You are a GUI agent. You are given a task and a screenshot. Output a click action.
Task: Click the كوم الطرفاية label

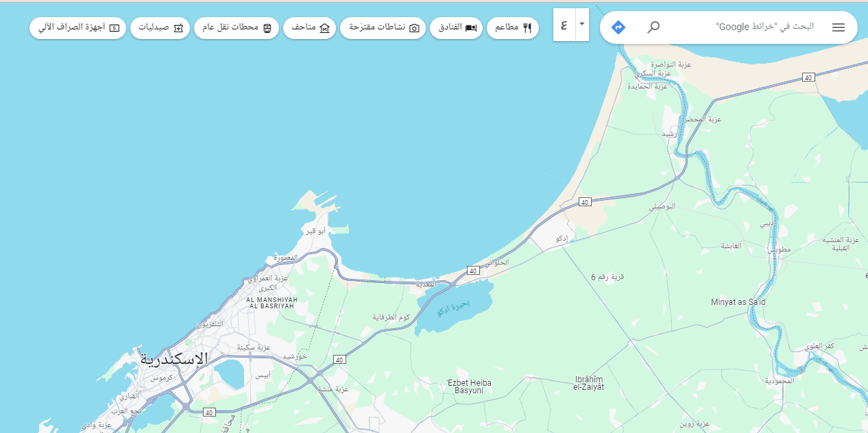[x=391, y=317]
